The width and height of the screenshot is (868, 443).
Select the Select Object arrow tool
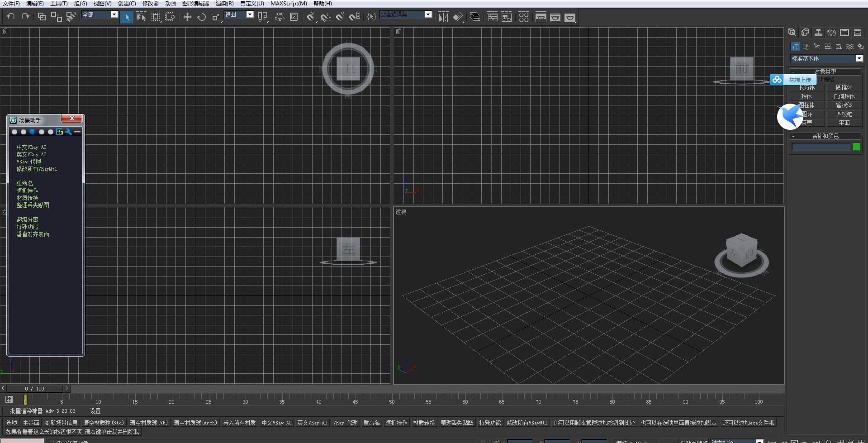tap(127, 17)
